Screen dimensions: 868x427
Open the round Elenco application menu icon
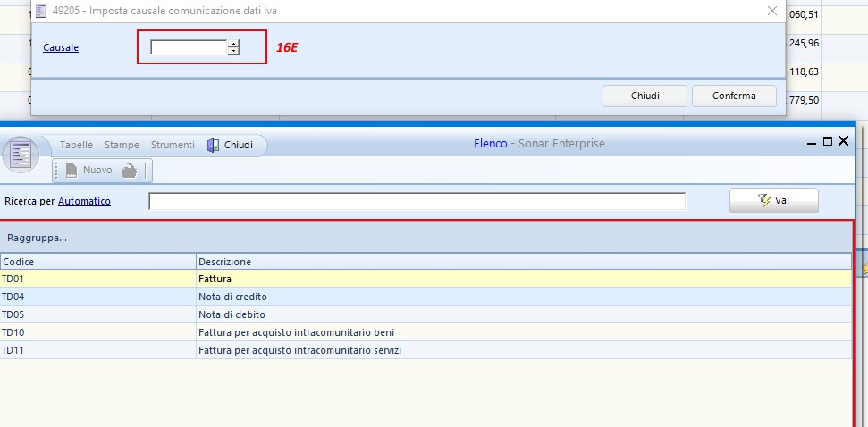click(x=21, y=153)
